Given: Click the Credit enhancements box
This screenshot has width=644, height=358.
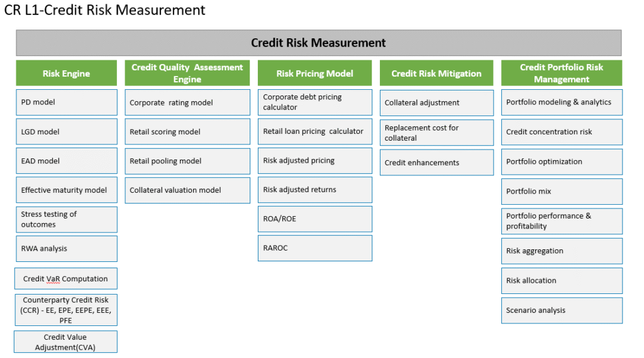Looking at the screenshot, I should pyautogui.click(x=436, y=163).
